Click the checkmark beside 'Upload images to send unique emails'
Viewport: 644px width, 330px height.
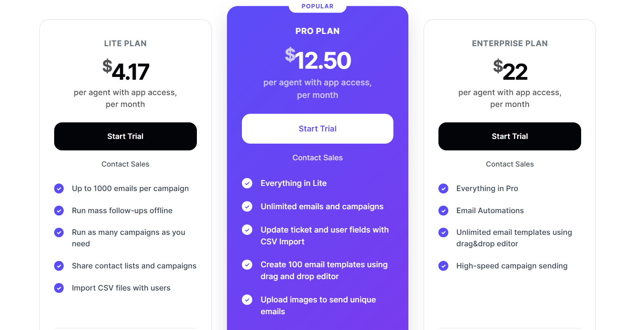[247, 300]
